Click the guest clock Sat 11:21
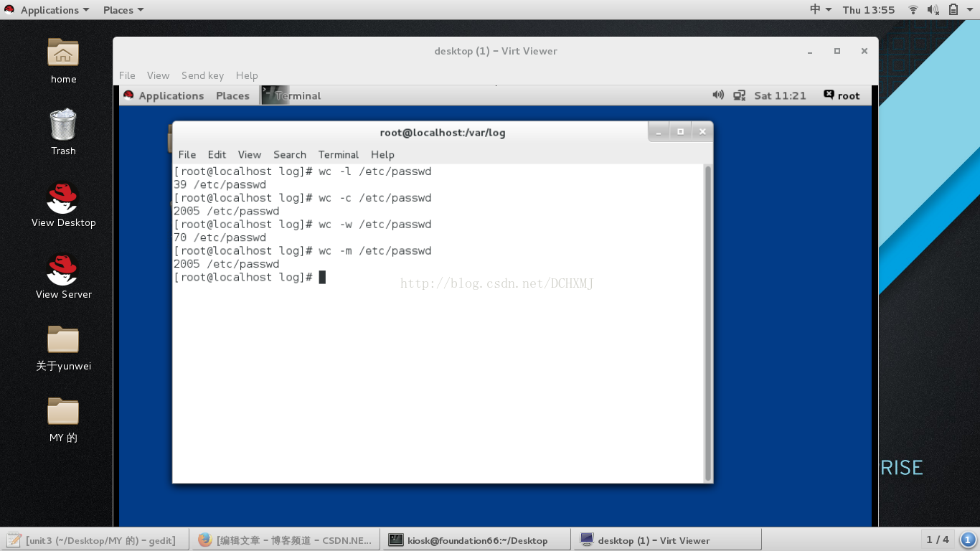This screenshot has height=551, width=980. coord(780,95)
